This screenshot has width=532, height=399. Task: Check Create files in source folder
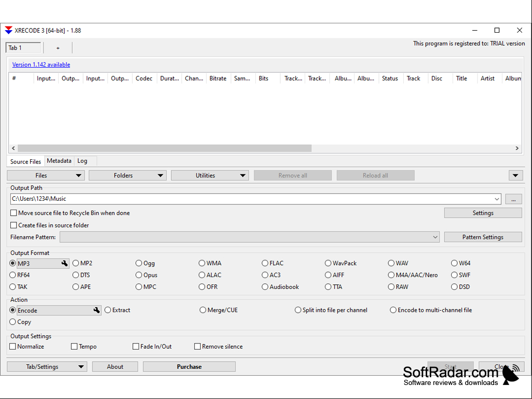point(13,225)
